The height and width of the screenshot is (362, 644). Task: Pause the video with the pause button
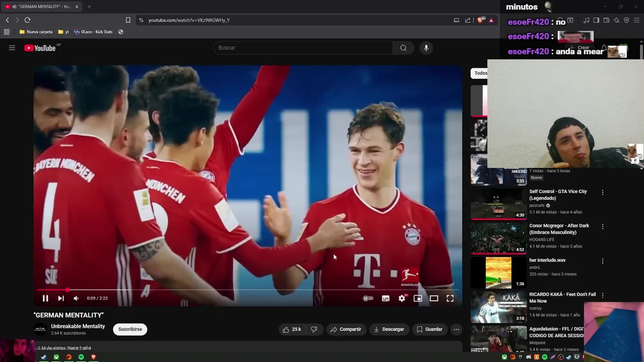45,298
